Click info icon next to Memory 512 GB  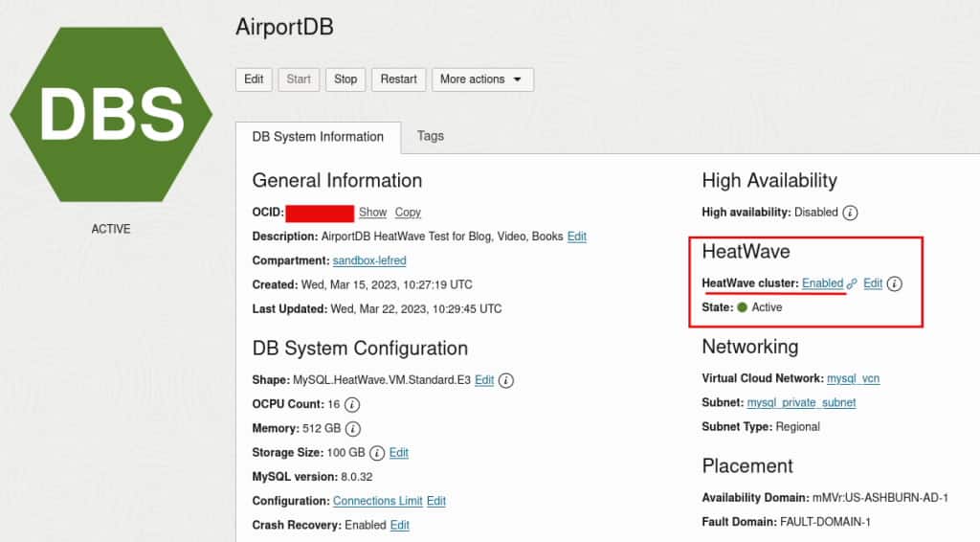[353, 429]
